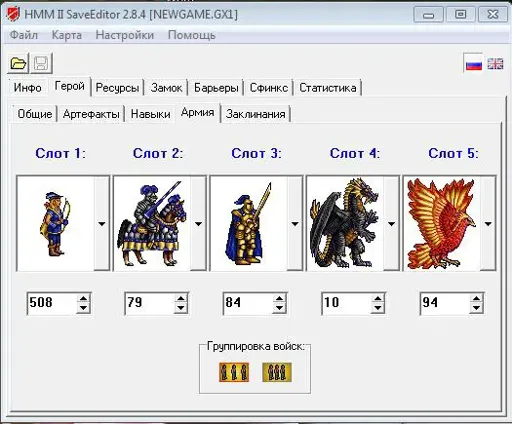512x424 pixels.
Task: Expand the Slot 3 creature dropdown
Action: 295,223
